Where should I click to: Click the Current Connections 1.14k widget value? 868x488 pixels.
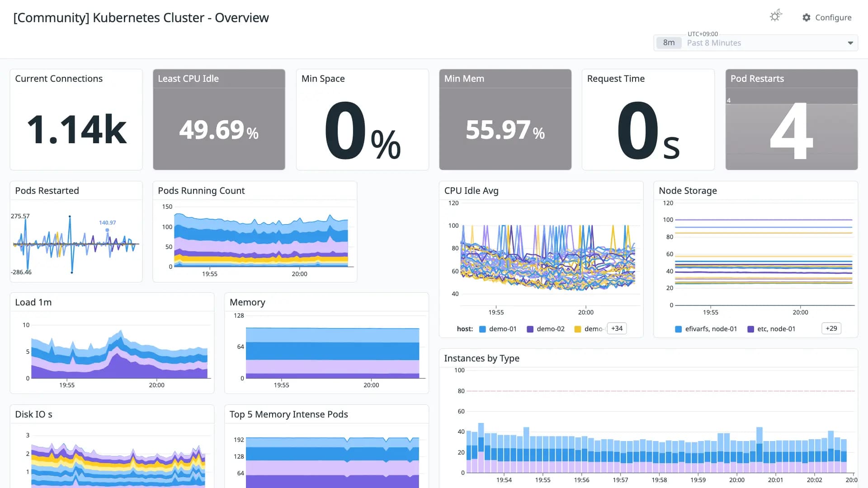[76, 130]
